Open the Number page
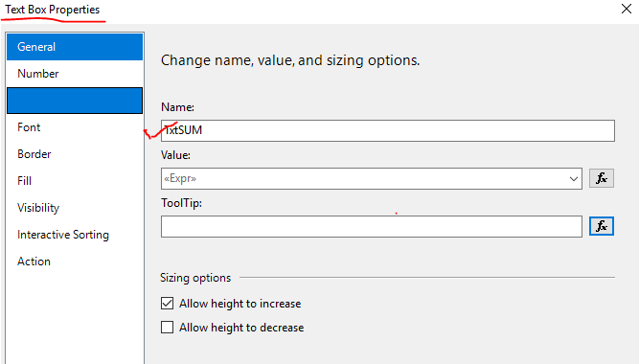This screenshot has width=639, height=364. (75, 74)
